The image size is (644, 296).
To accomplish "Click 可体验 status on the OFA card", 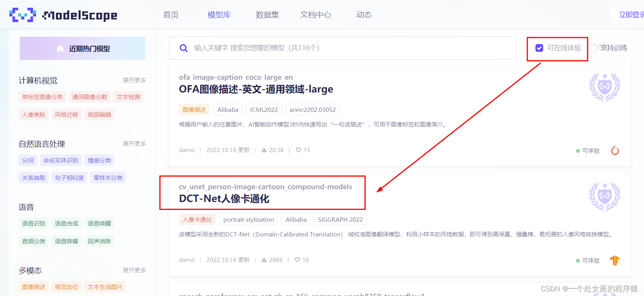I will [588, 151].
